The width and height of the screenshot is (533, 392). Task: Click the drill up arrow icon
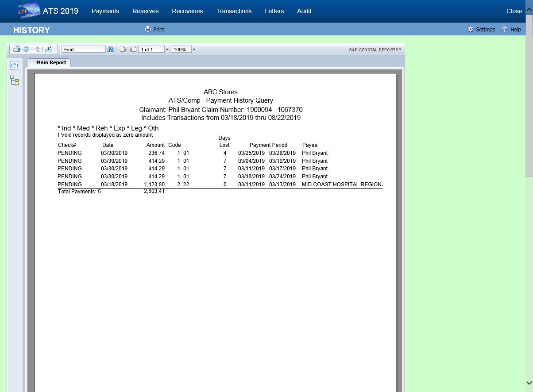[38, 49]
